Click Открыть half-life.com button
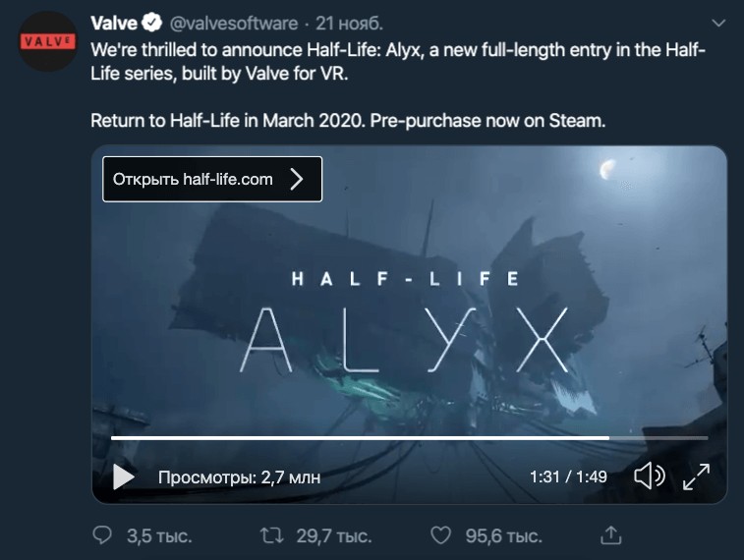This screenshot has width=744, height=560. coord(212,179)
